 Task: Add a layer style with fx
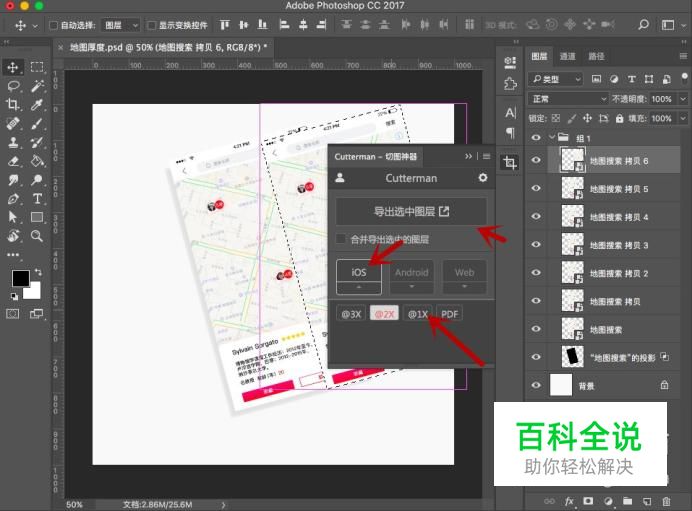coord(569,501)
